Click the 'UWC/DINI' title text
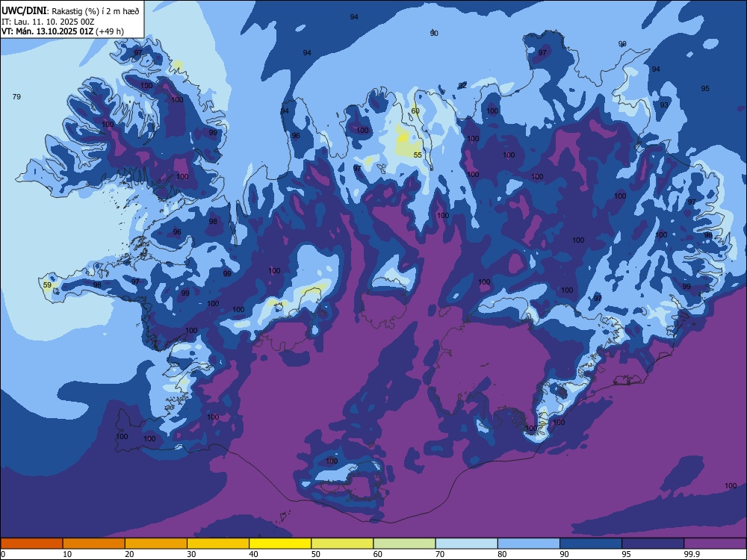747x560 pixels. (24, 11)
